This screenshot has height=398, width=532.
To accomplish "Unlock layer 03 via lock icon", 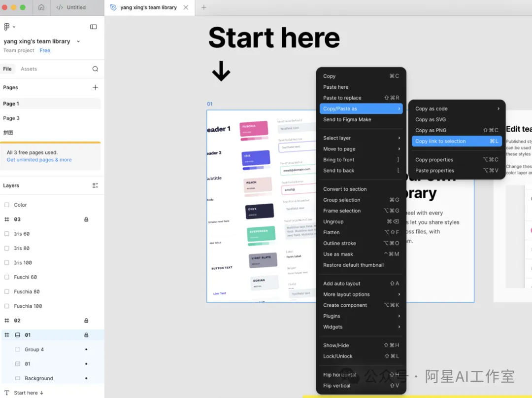I will point(86,219).
